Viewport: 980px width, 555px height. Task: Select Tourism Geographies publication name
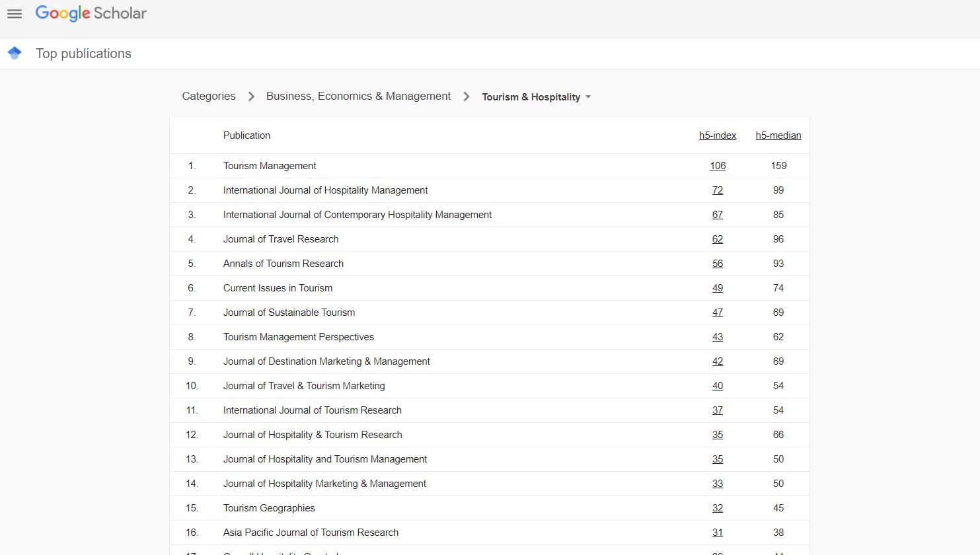point(269,508)
